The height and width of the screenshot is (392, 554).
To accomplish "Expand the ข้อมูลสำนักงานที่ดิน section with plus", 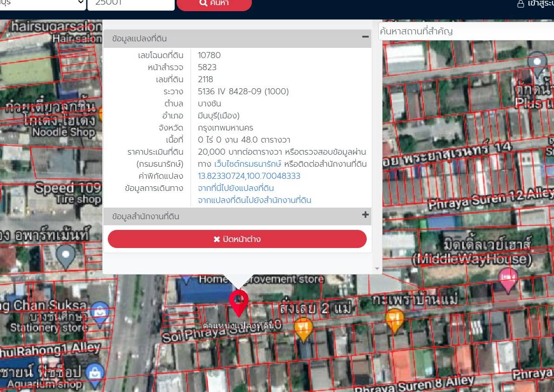I will pyautogui.click(x=365, y=215).
